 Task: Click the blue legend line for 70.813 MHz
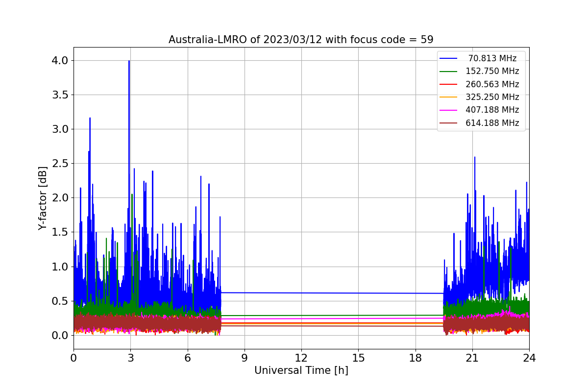click(x=449, y=59)
